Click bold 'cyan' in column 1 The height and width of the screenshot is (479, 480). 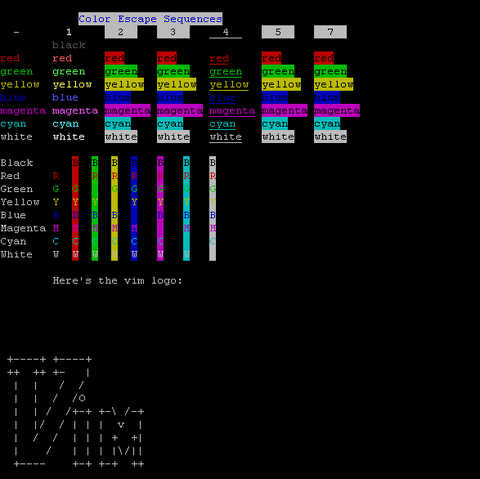click(x=65, y=124)
